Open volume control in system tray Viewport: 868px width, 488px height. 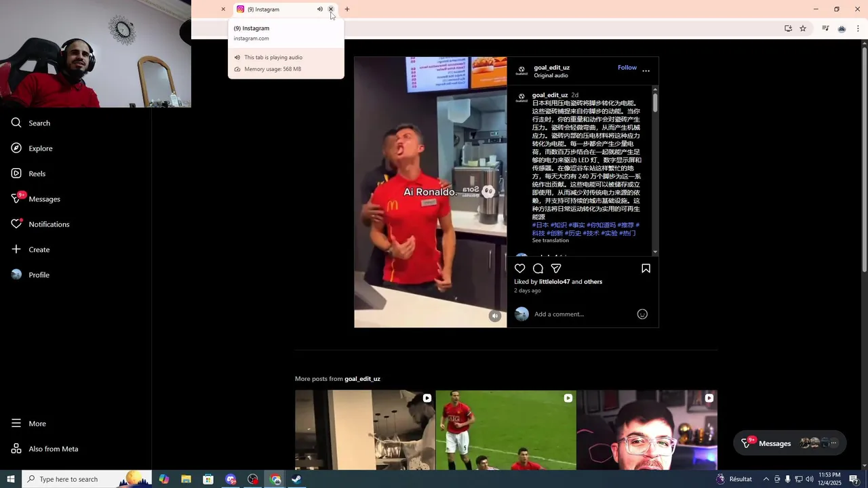[809, 479]
